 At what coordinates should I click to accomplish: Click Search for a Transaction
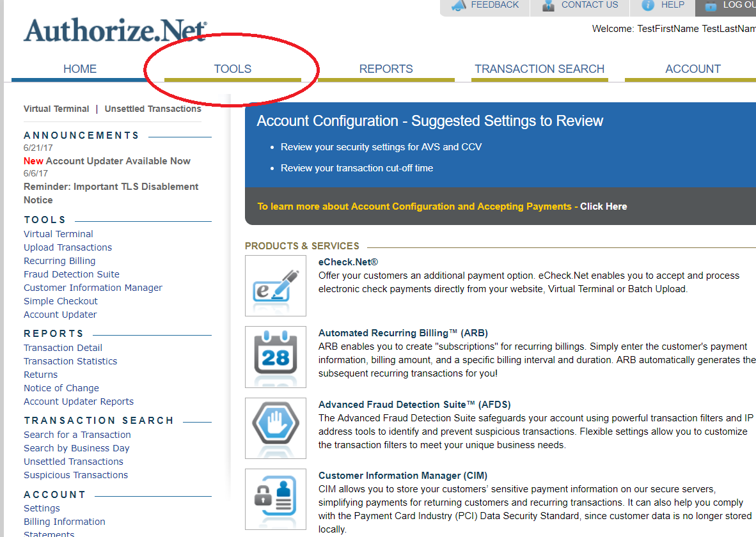pos(77,435)
